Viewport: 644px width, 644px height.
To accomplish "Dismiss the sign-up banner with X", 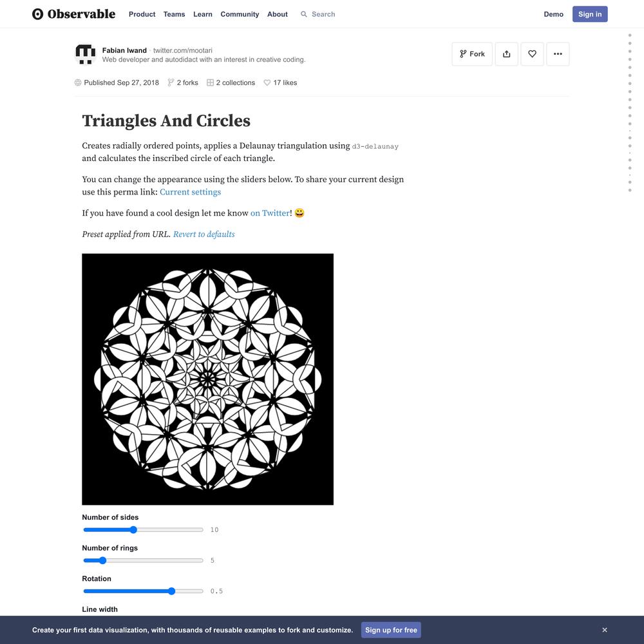I will tap(605, 630).
